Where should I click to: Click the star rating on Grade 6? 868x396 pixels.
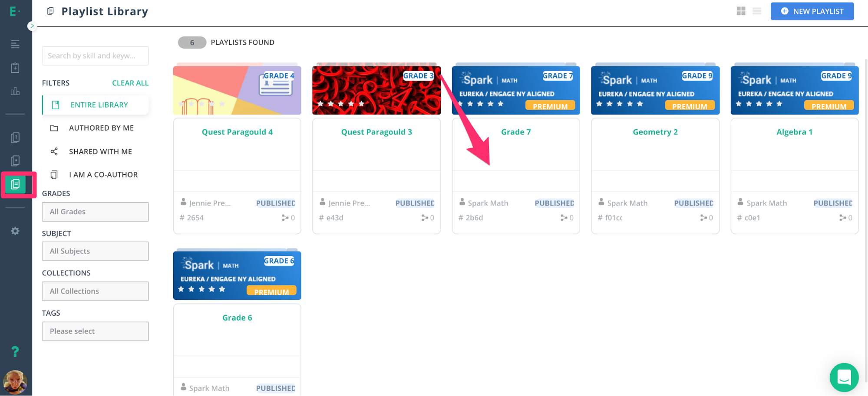pyautogui.click(x=201, y=289)
